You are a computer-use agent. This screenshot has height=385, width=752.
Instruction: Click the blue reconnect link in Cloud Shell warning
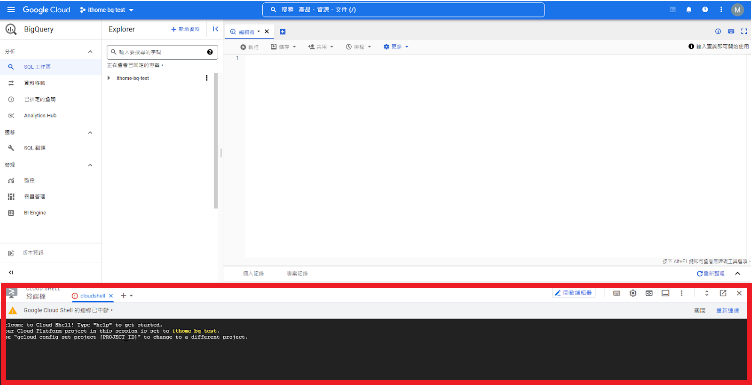(x=727, y=310)
